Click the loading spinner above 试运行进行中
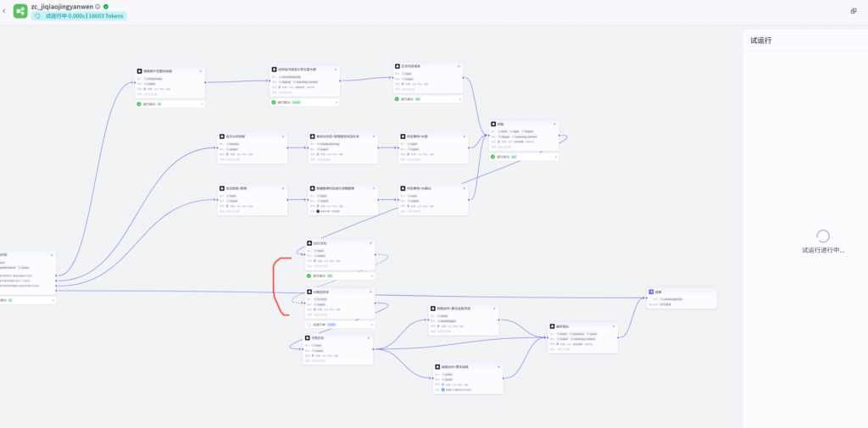 [x=821, y=236]
